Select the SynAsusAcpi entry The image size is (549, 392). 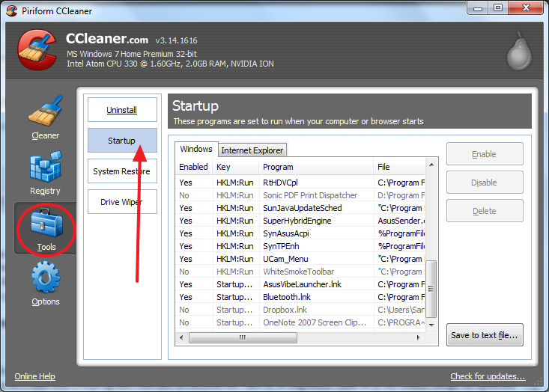point(300,233)
